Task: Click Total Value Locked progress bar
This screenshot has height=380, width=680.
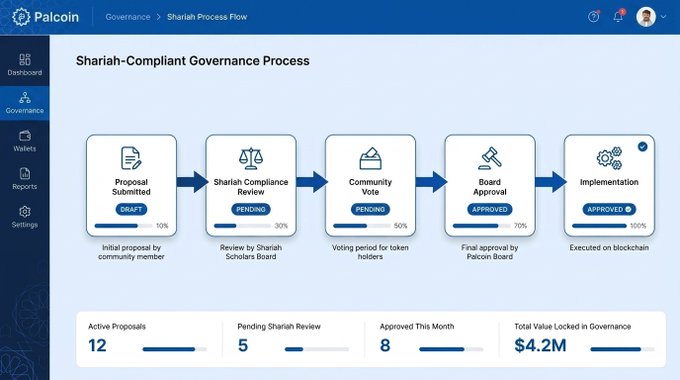Action: tap(622, 349)
